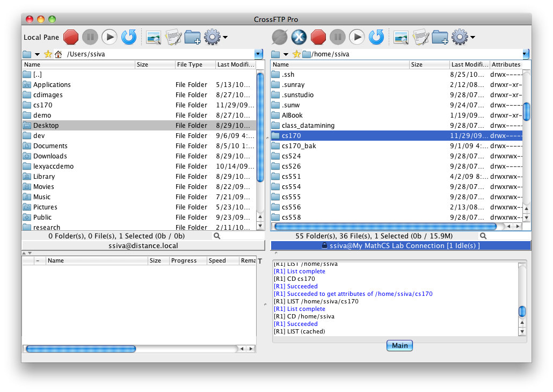Sort remote files by the Size column header
This screenshot has height=392, width=553.
(x=430, y=64)
